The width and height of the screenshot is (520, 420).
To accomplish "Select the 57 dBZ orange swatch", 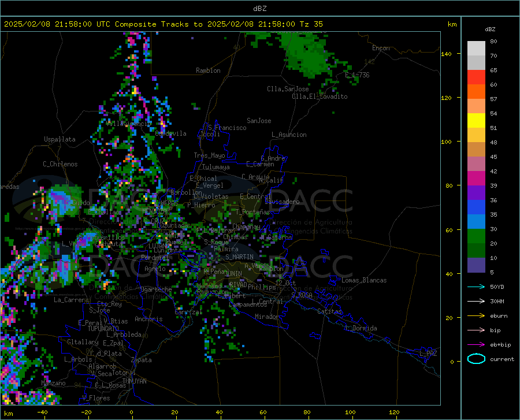I will 476,92.
